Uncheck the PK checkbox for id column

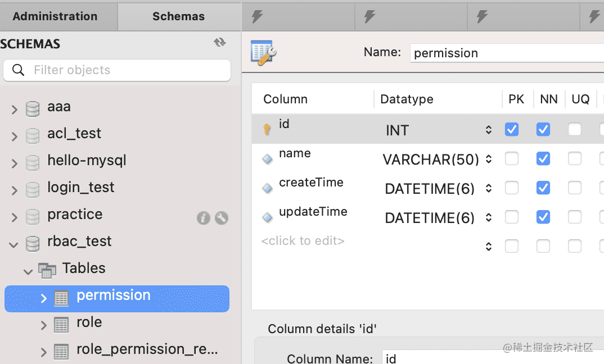512,130
